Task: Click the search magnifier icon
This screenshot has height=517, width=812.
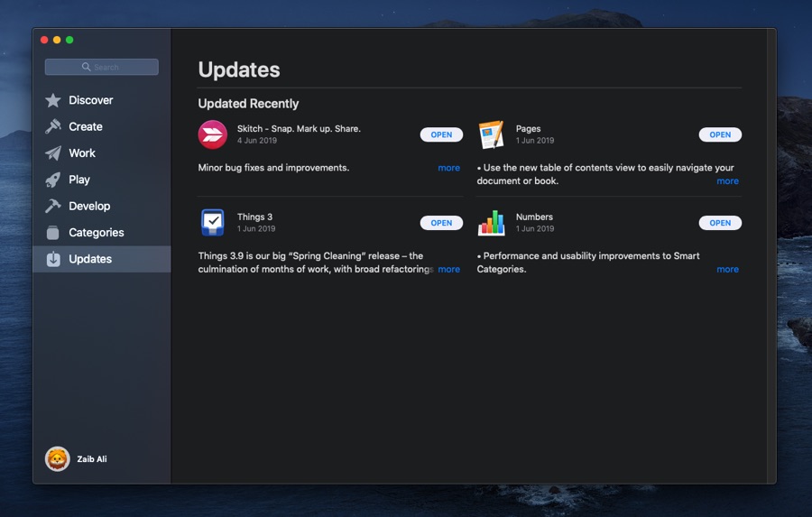Action: [x=86, y=67]
